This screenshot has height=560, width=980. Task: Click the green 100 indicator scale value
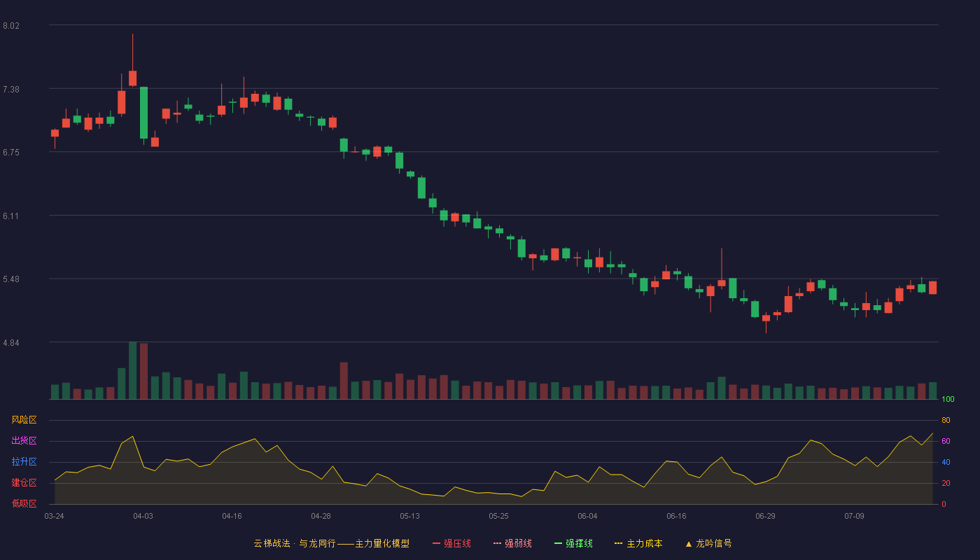(x=948, y=399)
